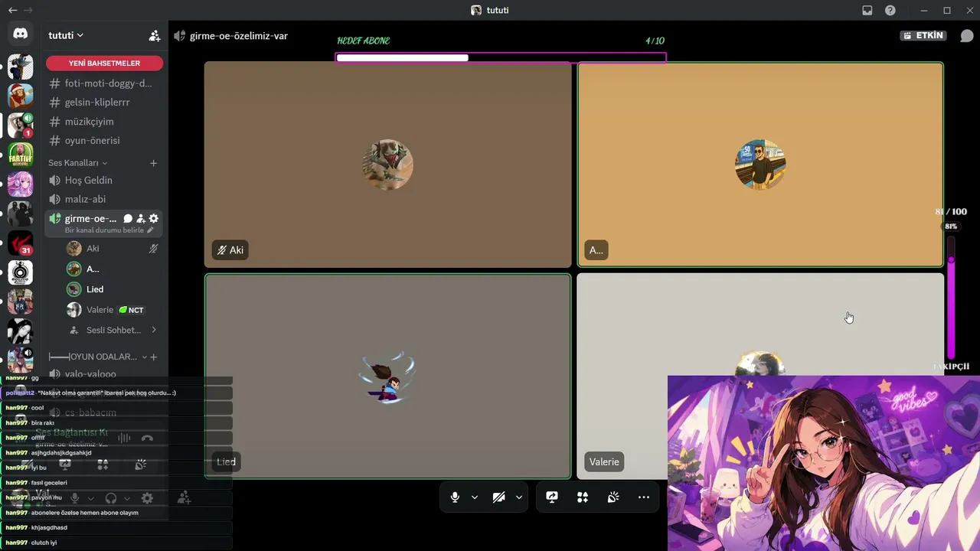Open camera options chevron

519,497
